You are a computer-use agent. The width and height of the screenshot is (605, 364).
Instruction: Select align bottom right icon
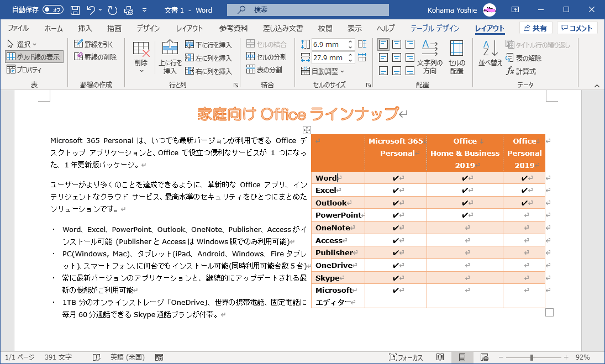[x=410, y=71]
